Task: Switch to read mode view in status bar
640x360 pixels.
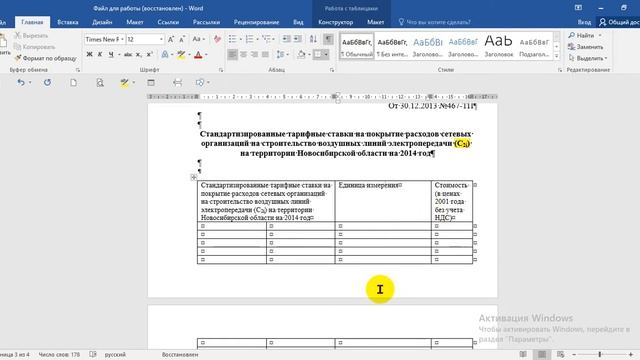Action: pos(523,354)
